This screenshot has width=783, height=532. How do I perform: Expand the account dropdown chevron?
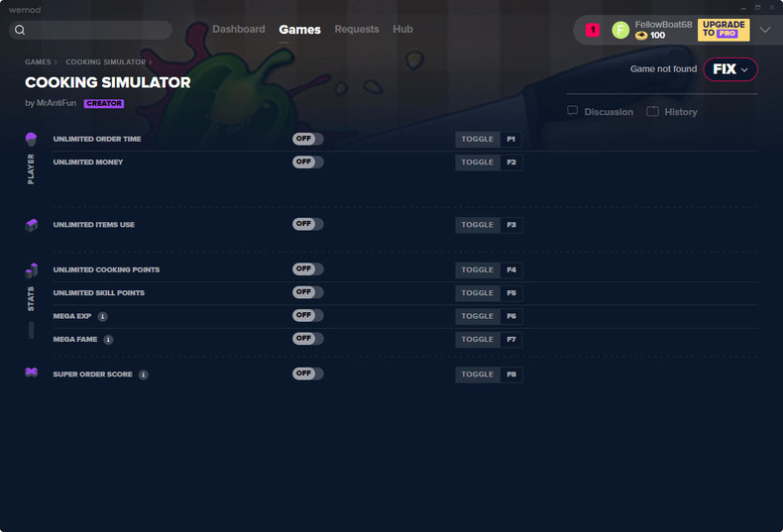click(x=765, y=30)
